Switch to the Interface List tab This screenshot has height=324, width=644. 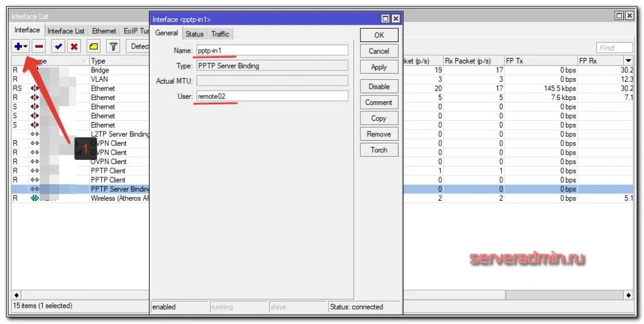click(65, 31)
